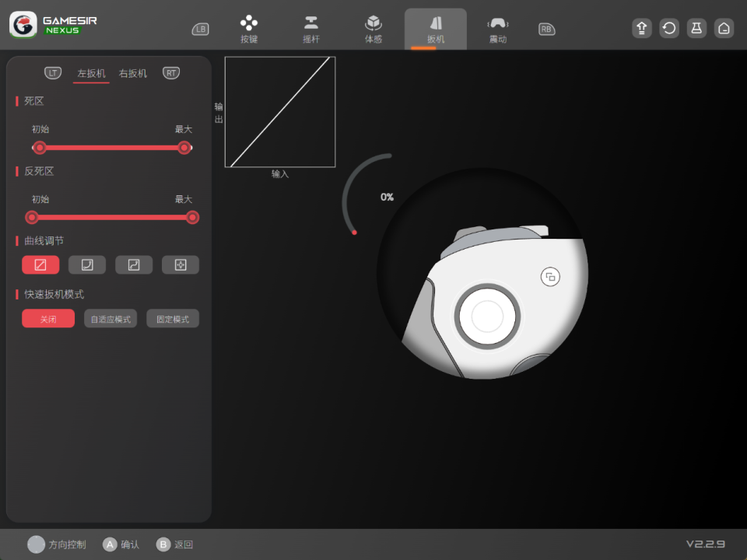Image resolution: width=747 pixels, height=560 pixels.
Task: Click the circular reset arrow icon
Action: (x=669, y=29)
